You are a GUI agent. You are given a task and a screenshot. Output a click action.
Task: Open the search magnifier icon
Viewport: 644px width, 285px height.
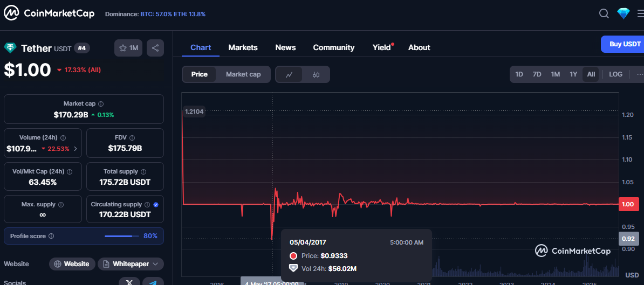click(x=604, y=13)
